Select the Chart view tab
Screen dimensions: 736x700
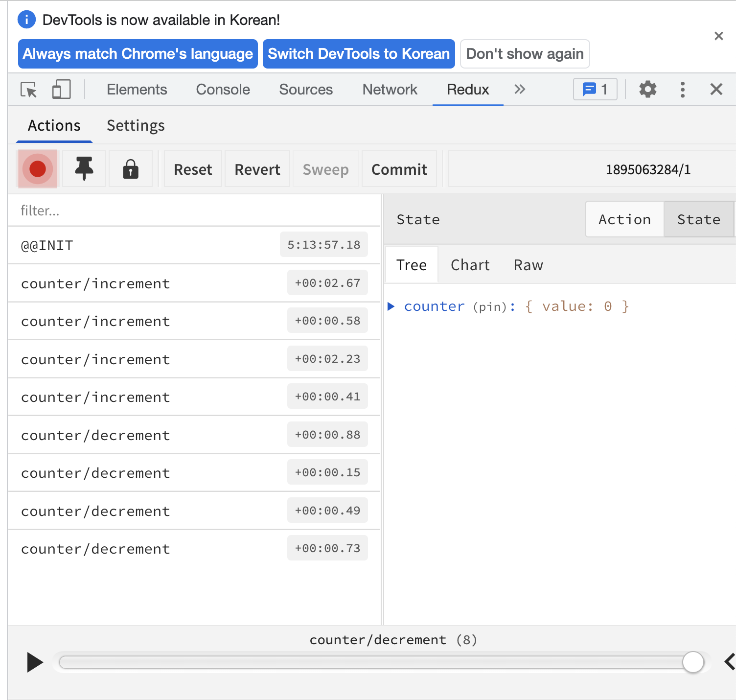pyautogui.click(x=470, y=265)
